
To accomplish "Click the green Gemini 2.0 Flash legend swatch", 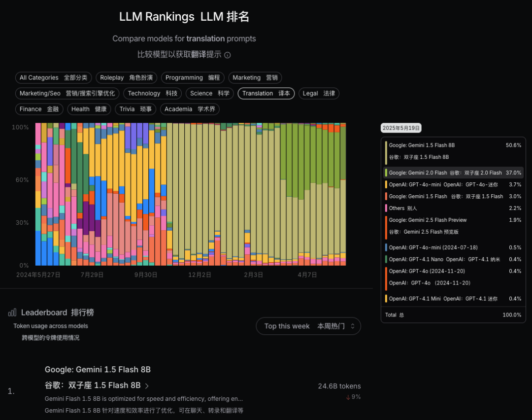I will (386, 173).
